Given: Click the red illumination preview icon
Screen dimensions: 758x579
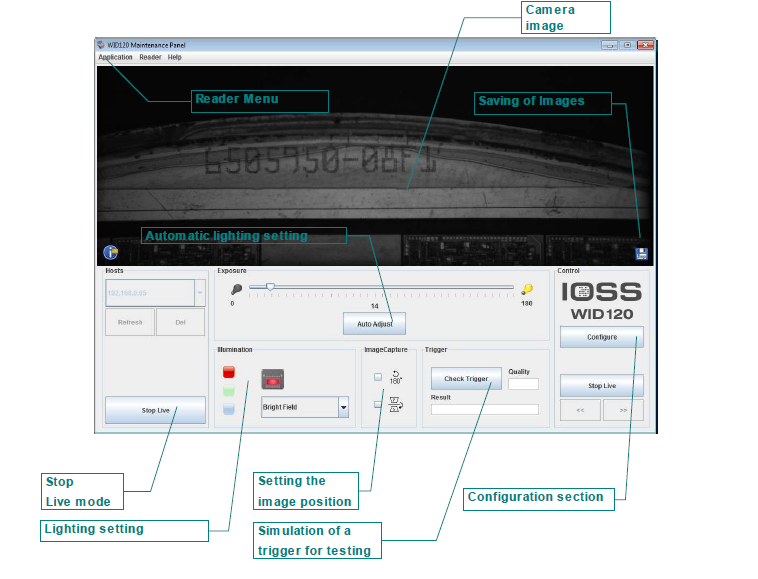Looking at the screenshot, I should [273, 379].
